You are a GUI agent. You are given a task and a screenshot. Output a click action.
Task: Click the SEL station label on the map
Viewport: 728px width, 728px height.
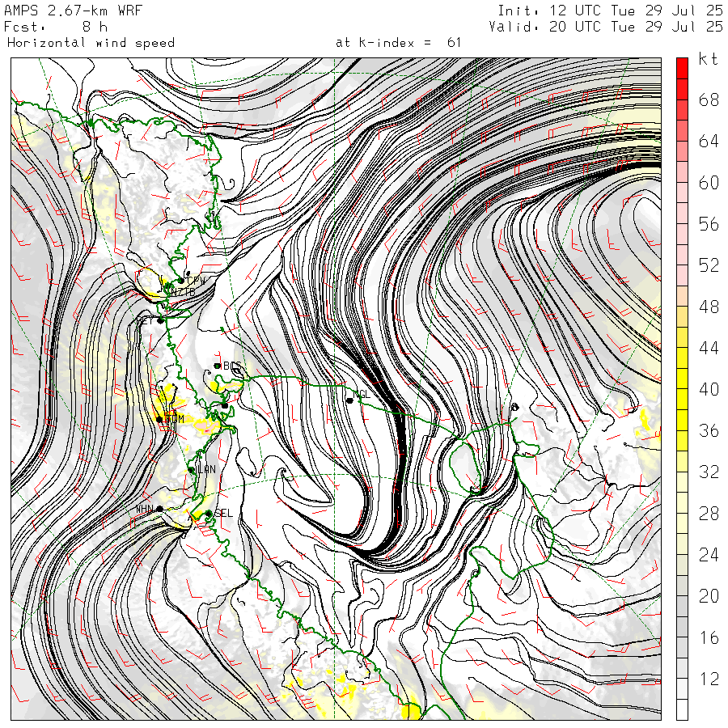click(223, 513)
